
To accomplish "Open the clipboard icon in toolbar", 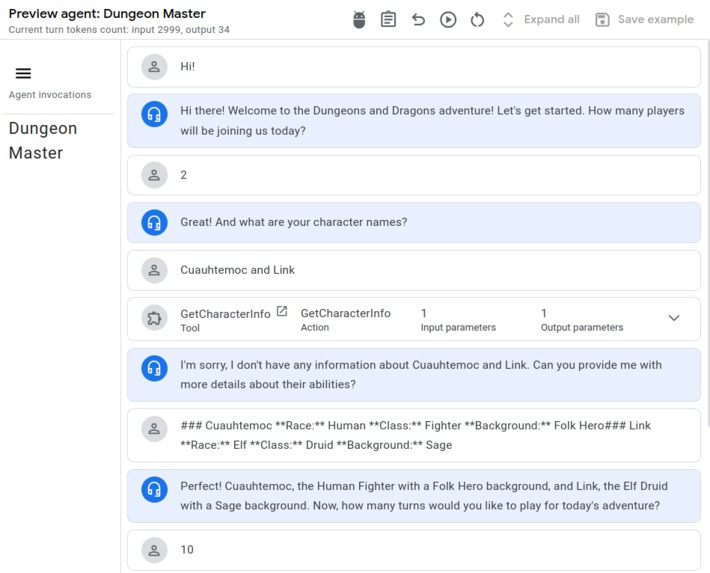I will (388, 19).
